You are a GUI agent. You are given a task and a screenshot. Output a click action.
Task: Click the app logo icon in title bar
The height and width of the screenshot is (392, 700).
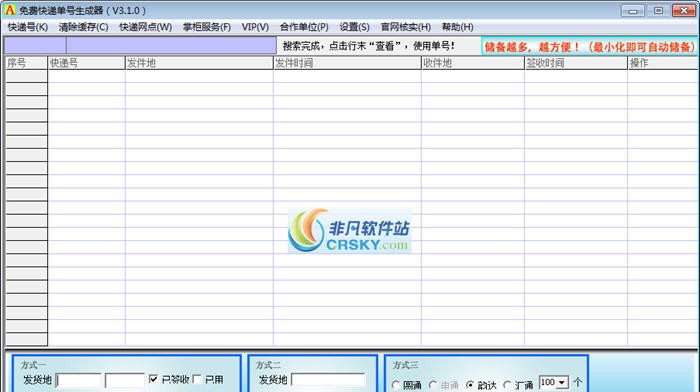9,10
